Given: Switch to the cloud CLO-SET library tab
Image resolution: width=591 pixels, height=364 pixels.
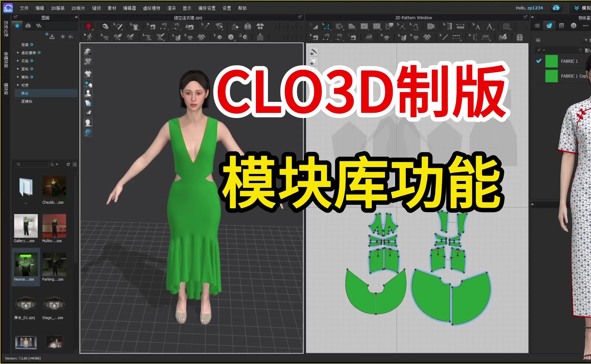Looking at the screenshot, I should click(x=28, y=26).
